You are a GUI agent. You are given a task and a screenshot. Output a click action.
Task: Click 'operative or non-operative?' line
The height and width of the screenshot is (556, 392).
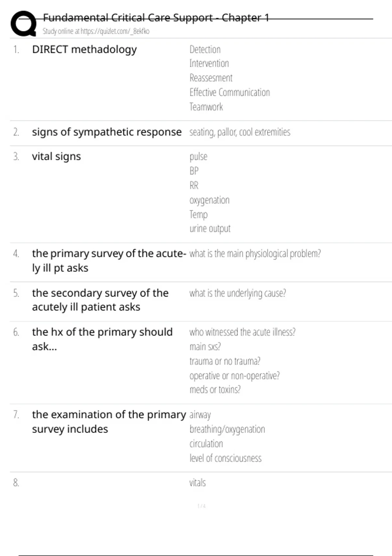[234, 375]
